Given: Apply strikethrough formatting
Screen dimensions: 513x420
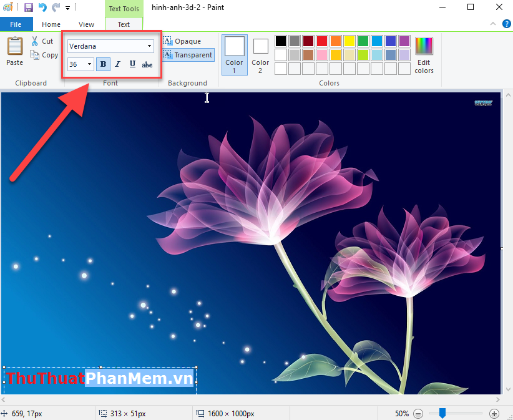Looking at the screenshot, I should click(147, 64).
